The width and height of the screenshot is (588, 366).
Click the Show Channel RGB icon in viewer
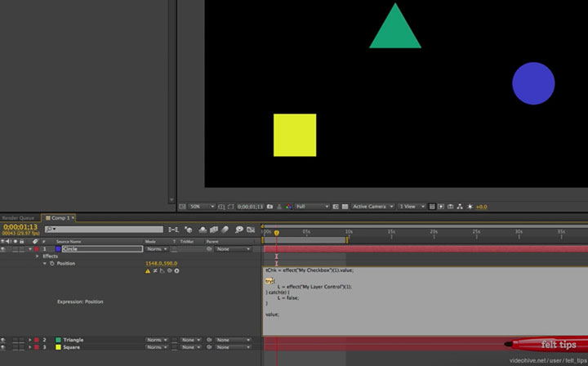point(288,207)
